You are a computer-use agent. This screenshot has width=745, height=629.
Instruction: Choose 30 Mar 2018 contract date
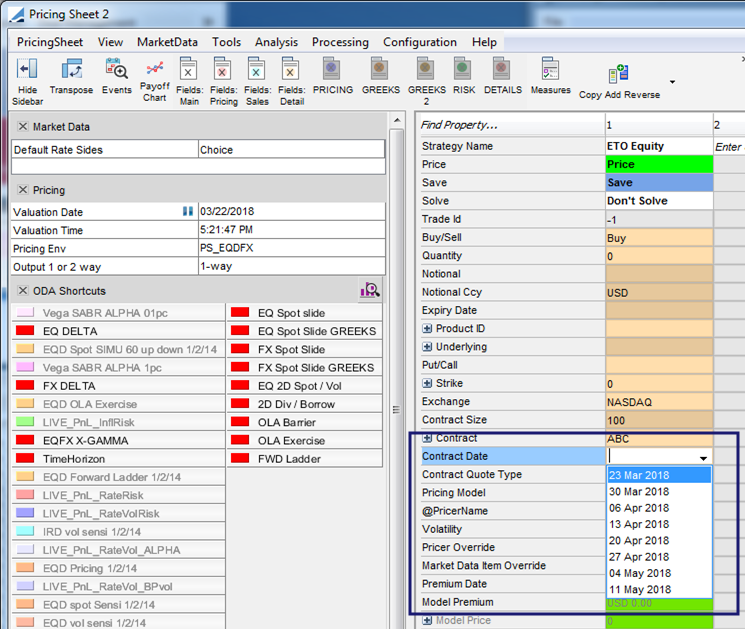[x=659, y=492]
